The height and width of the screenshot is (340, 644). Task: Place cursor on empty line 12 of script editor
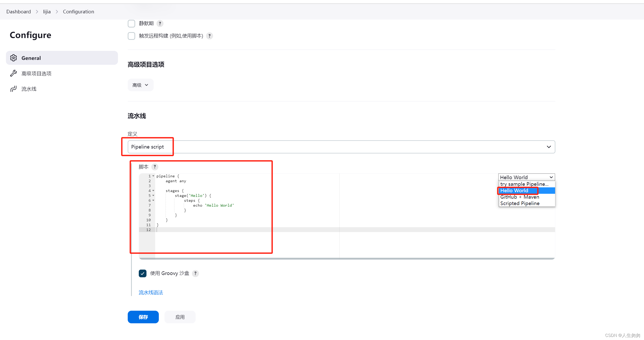pos(355,230)
